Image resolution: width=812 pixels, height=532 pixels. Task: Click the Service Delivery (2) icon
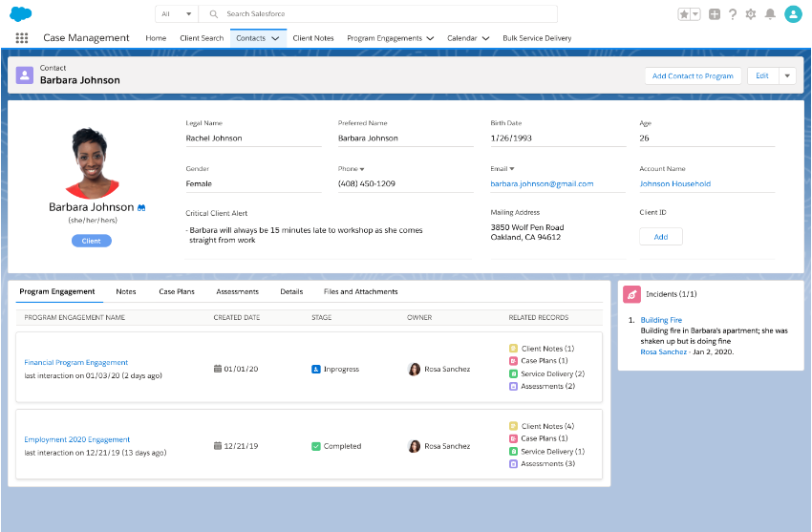pyautogui.click(x=513, y=373)
